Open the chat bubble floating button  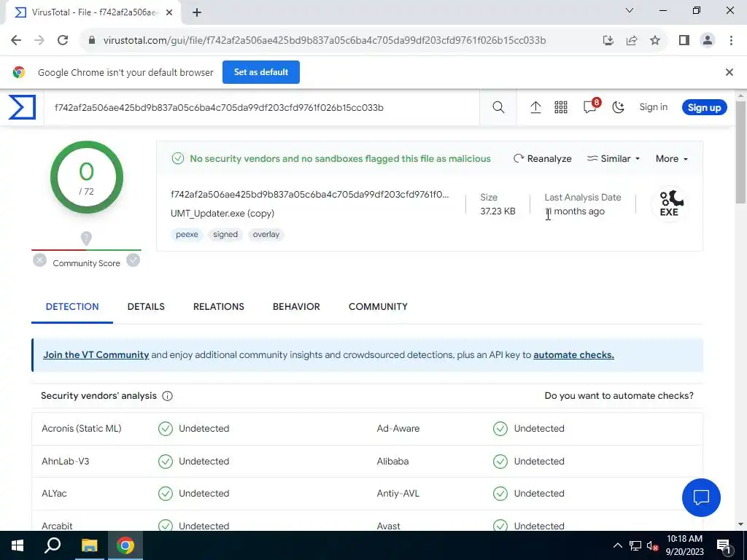coord(701,497)
